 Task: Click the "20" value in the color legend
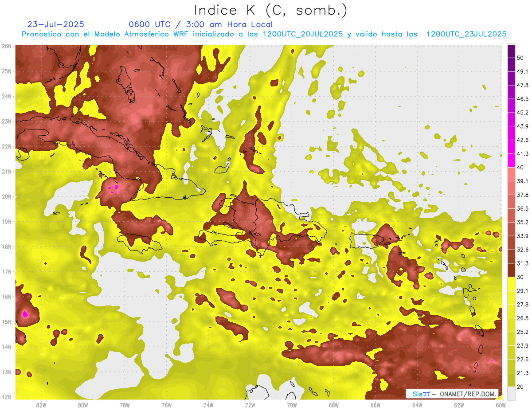520,387
